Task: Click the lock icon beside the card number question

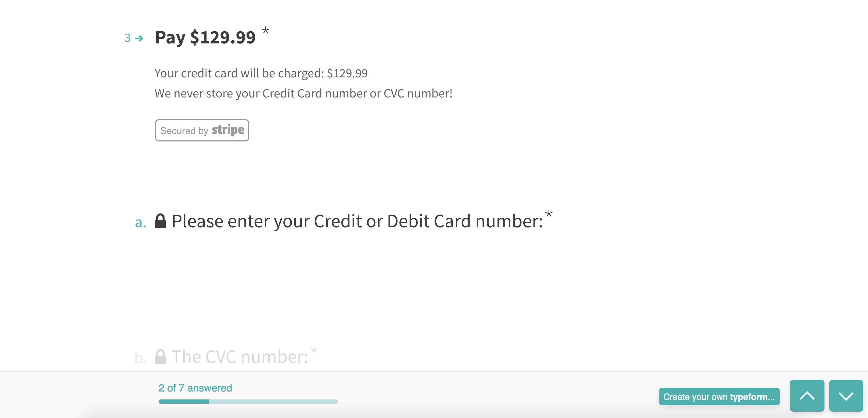Action: 160,221
